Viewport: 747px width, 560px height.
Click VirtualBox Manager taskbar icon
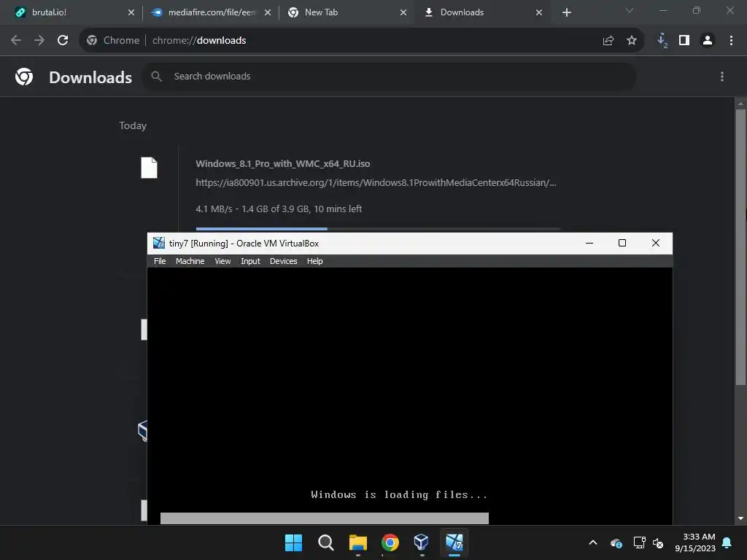(422, 542)
